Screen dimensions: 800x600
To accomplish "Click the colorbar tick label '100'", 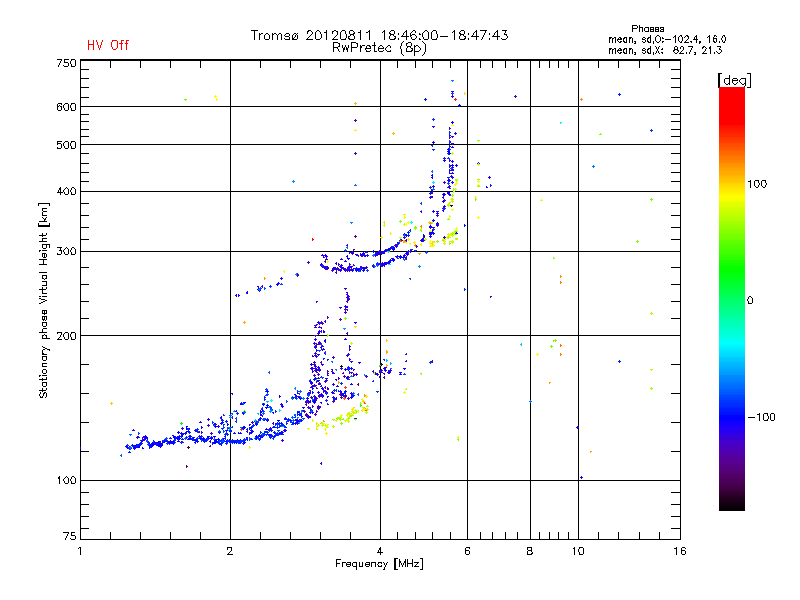I will click(x=757, y=184).
